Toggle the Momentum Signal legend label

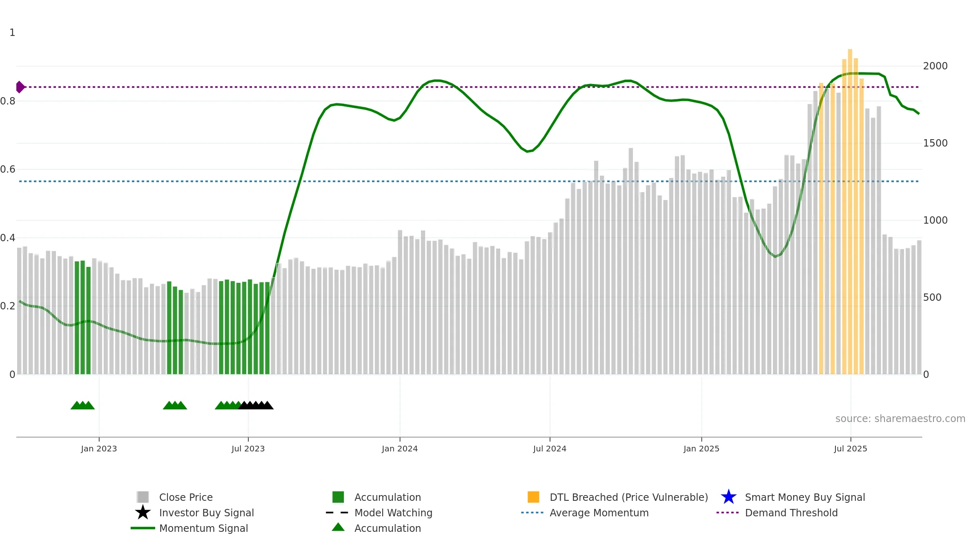point(203,528)
